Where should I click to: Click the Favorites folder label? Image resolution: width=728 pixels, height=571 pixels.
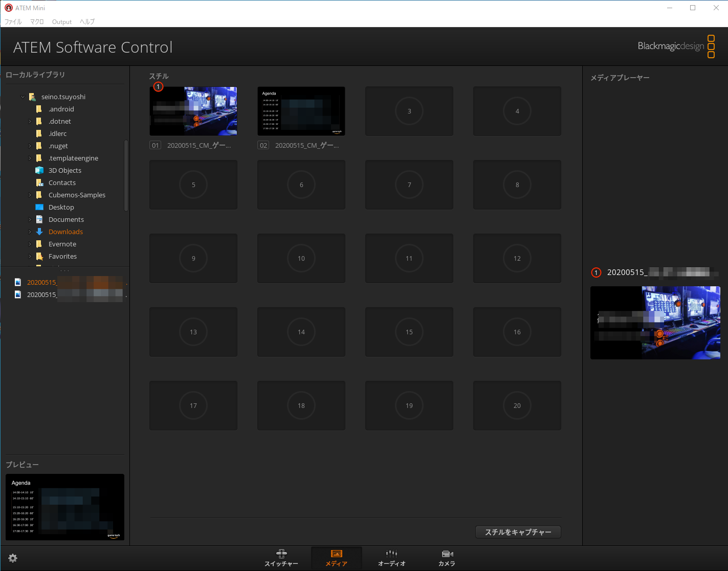(x=62, y=256)
